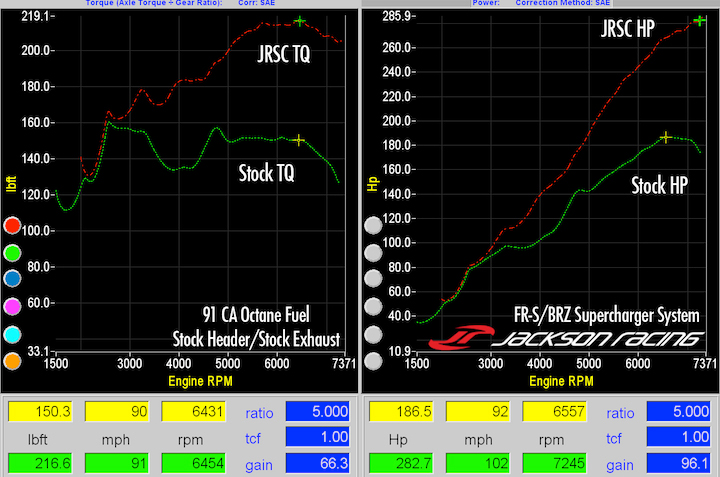
Task: Click the 'Correction Method: SAE' header text
Action: [562, 3]
